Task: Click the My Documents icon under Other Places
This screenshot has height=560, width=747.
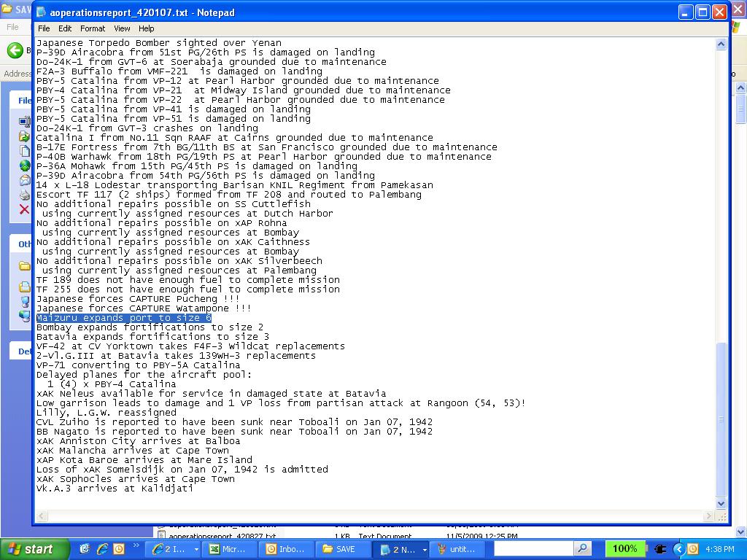Action: (x=24, y=287)
